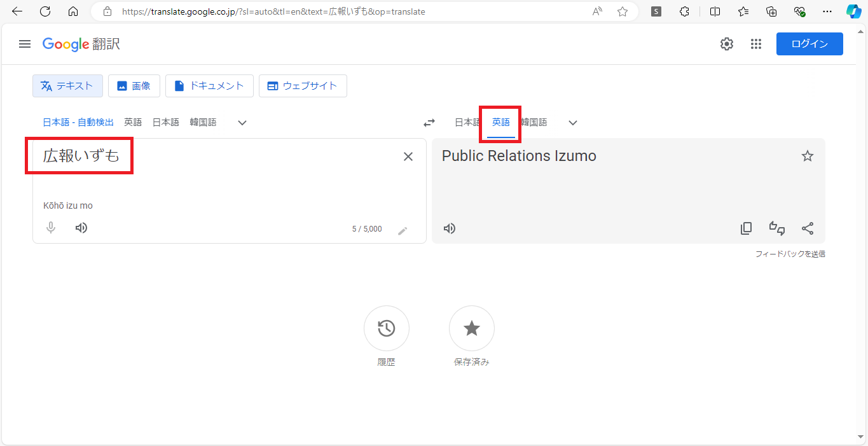Choose 英語 as the source language
Screen dimensions: 868x446
(133, 122)
